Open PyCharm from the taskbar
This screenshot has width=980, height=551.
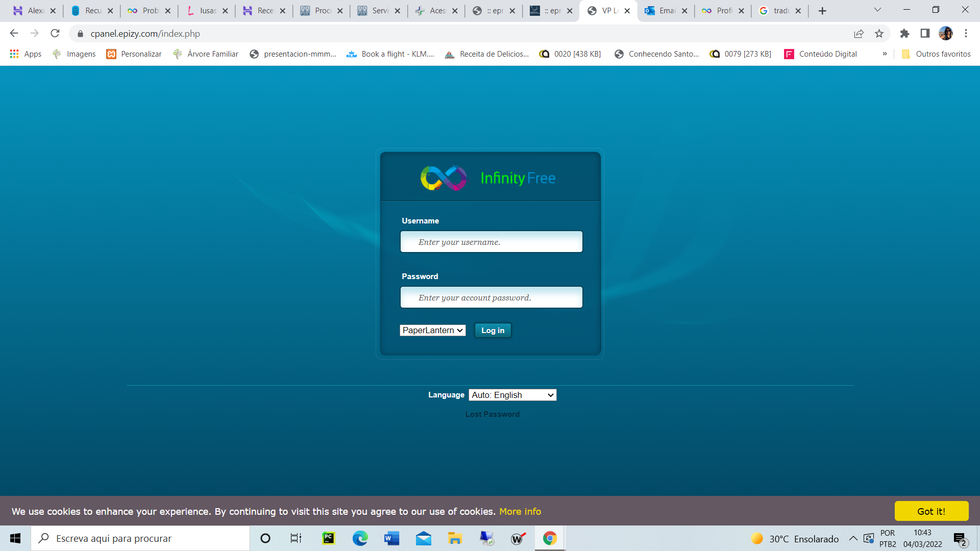click(328, 538)
